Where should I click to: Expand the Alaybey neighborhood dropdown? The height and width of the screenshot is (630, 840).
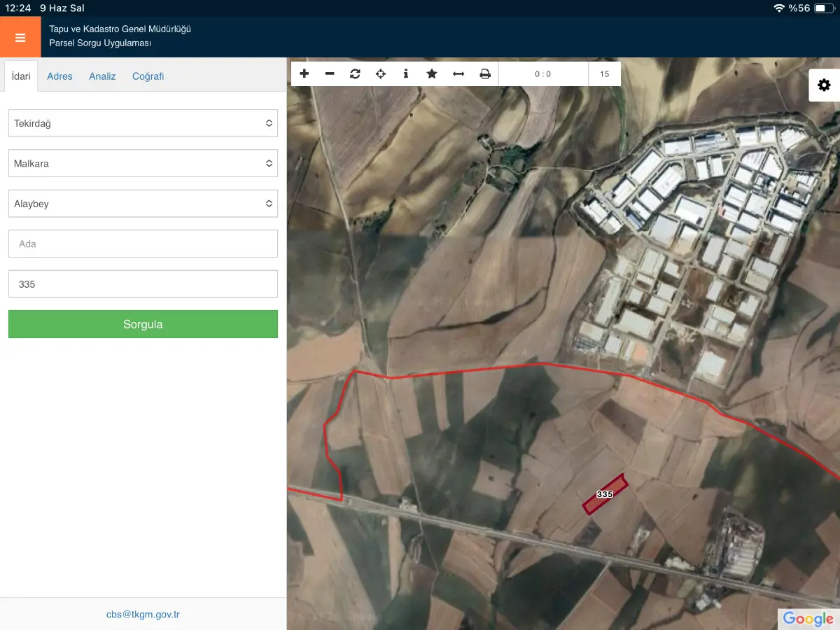[x=143, y=204]
